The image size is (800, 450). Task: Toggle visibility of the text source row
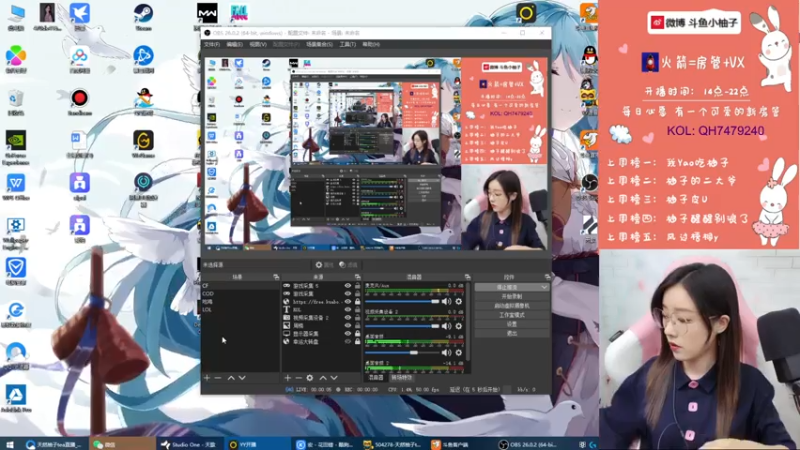tap(348, 310)
